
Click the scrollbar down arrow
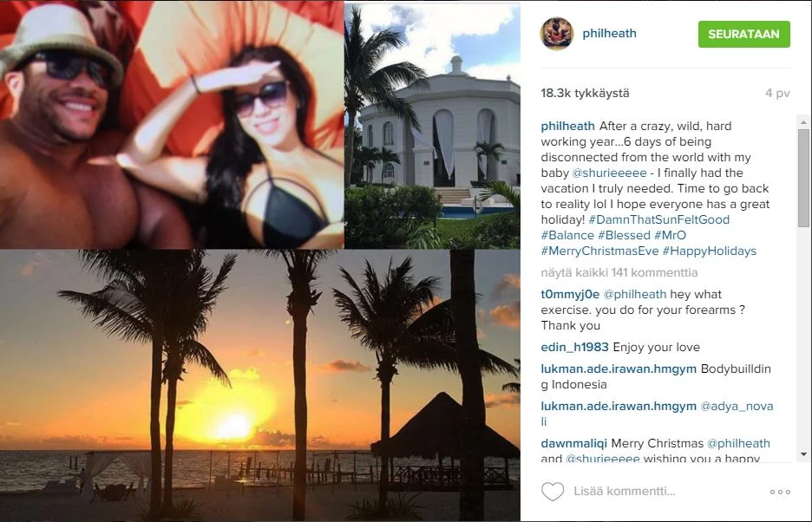click(x=803, y=454)
